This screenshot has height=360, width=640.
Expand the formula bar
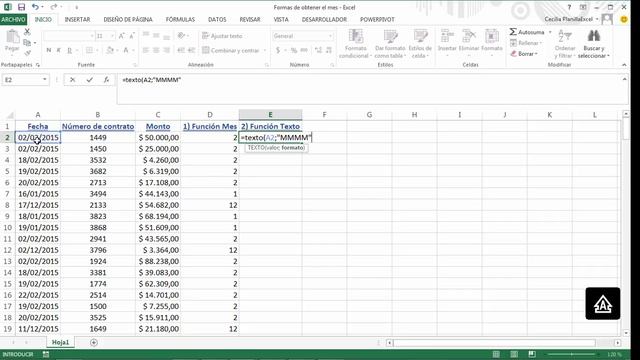coord(624,79)
